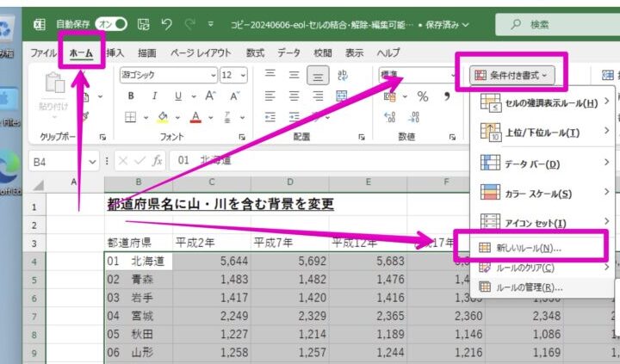Viewport: 620px width, 364px height.
Task: Expand the font color dropdown arrow
Action: tap(211, 117)
